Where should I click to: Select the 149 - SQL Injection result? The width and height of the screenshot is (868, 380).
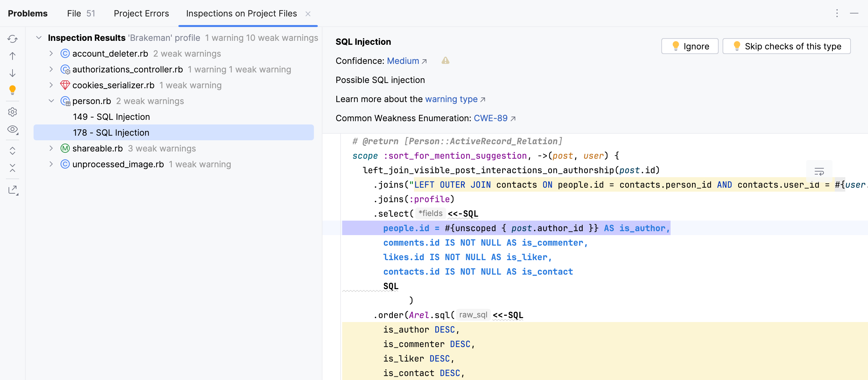[x=111, y=116]
